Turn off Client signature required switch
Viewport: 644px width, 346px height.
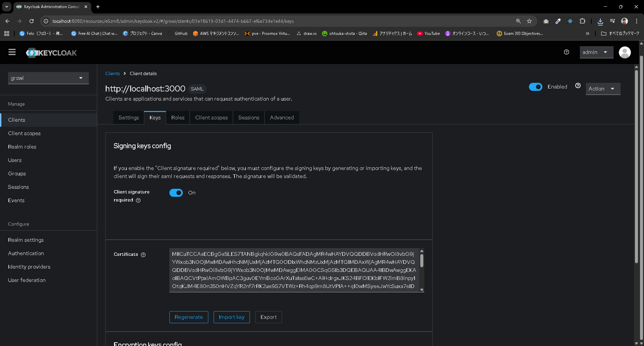[176, 193]
